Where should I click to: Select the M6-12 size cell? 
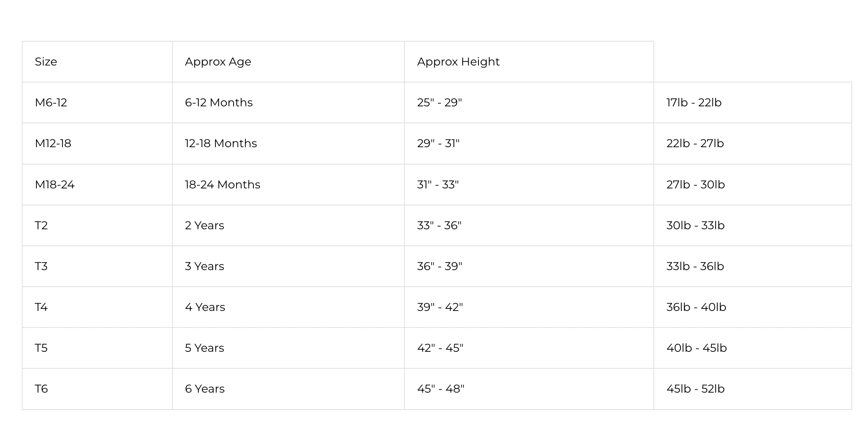(51, 103)
